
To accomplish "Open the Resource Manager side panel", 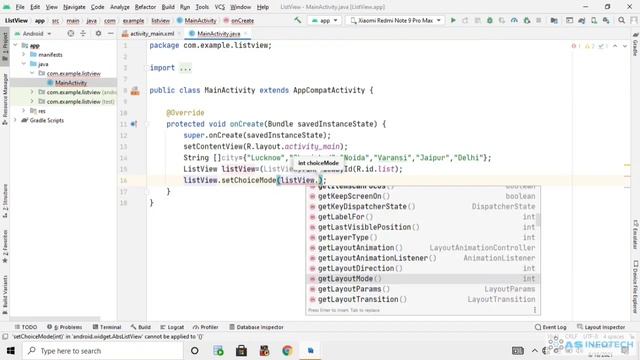I will point(5,99).
